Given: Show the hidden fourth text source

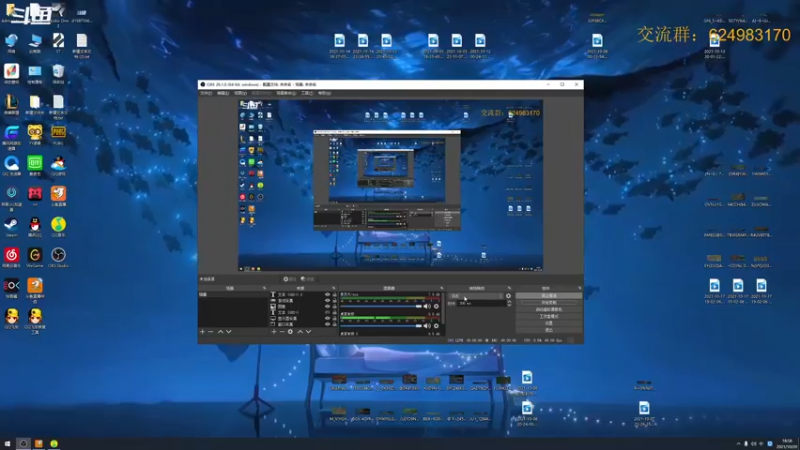Looking at the screenshot, I should [328, 312].
